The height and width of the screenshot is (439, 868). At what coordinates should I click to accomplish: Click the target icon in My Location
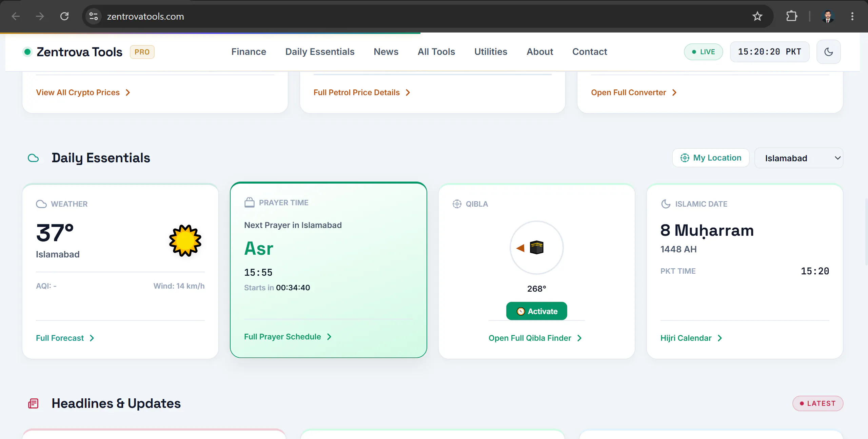685,158
